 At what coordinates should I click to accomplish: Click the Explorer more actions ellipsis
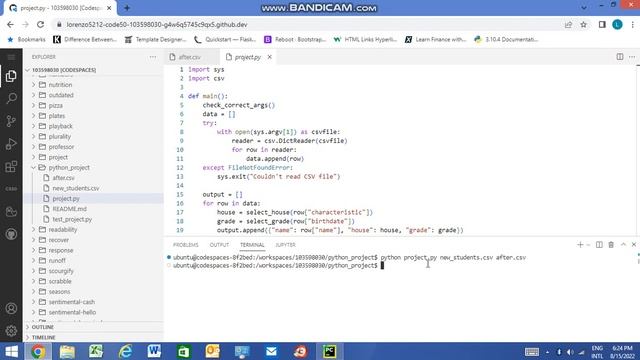tap(153, 57)
